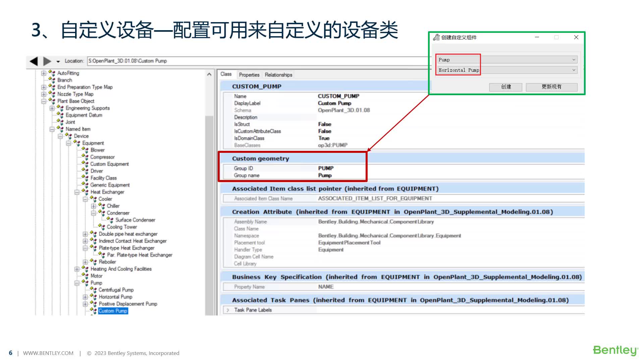Expand the Horizontal Pump tree node

[85, 297]
